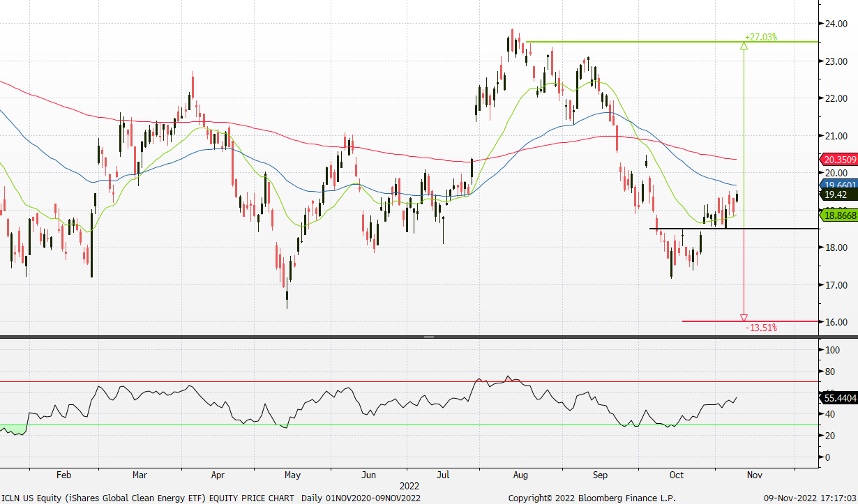This screenshot has height=504, width=858.
Task: Select the blue 19.6601 moving average tag
Action: click(x=840, y=185)
